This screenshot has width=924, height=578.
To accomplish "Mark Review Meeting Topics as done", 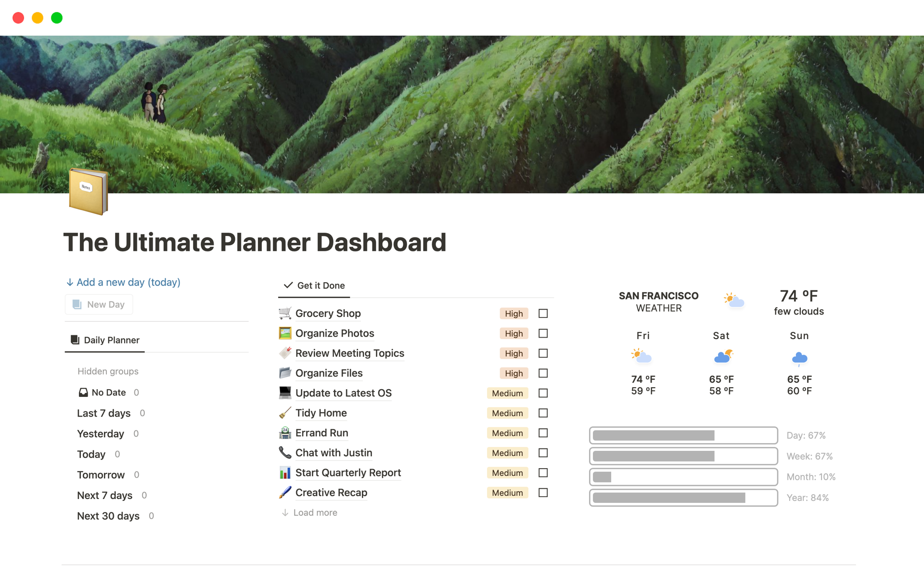I will (543, 354).
